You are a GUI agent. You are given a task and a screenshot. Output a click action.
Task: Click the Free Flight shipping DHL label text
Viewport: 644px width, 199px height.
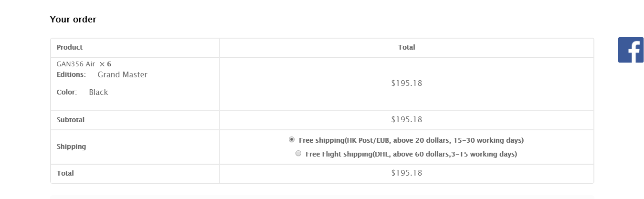coord(412,154)
